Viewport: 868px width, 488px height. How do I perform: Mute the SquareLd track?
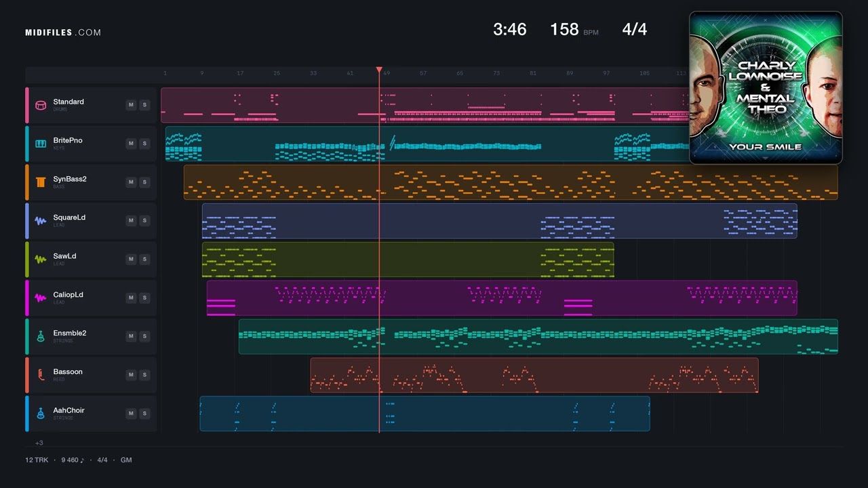131,221
